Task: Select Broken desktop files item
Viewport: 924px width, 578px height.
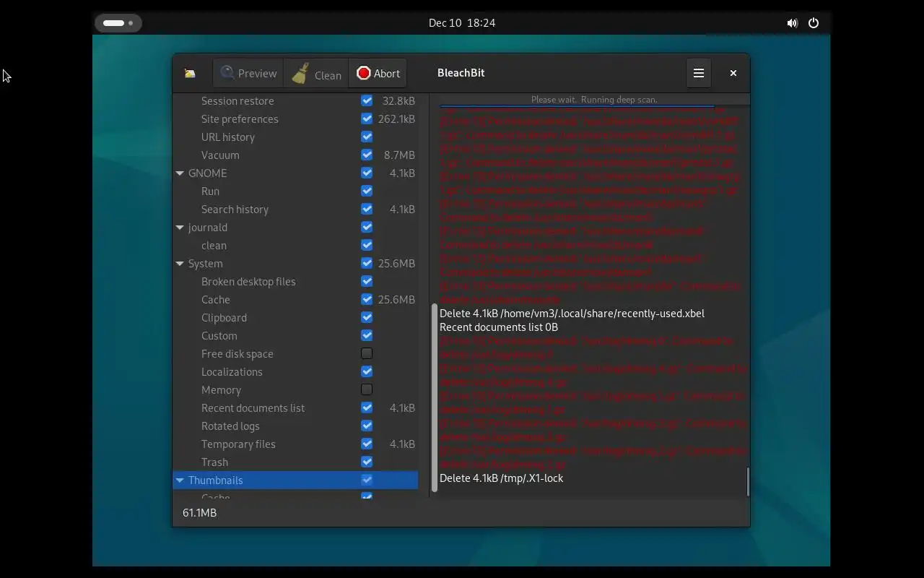Action: 248,281
